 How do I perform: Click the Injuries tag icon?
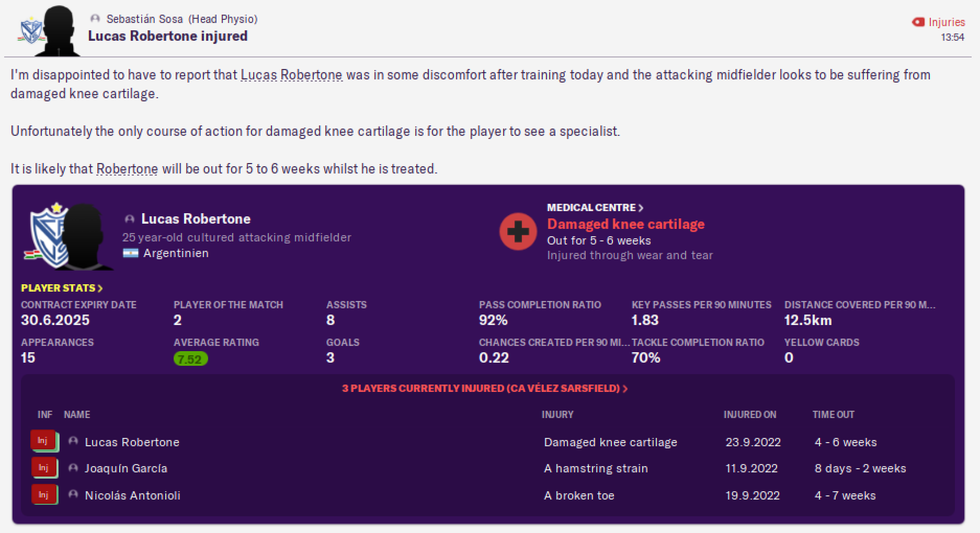918,22
